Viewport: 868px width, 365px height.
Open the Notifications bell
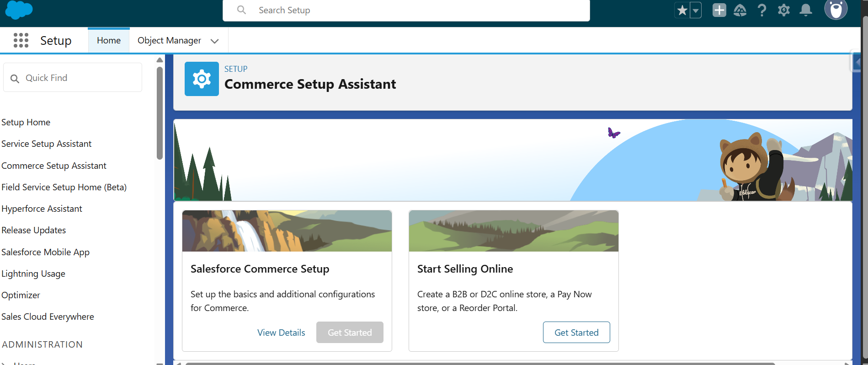805,10
